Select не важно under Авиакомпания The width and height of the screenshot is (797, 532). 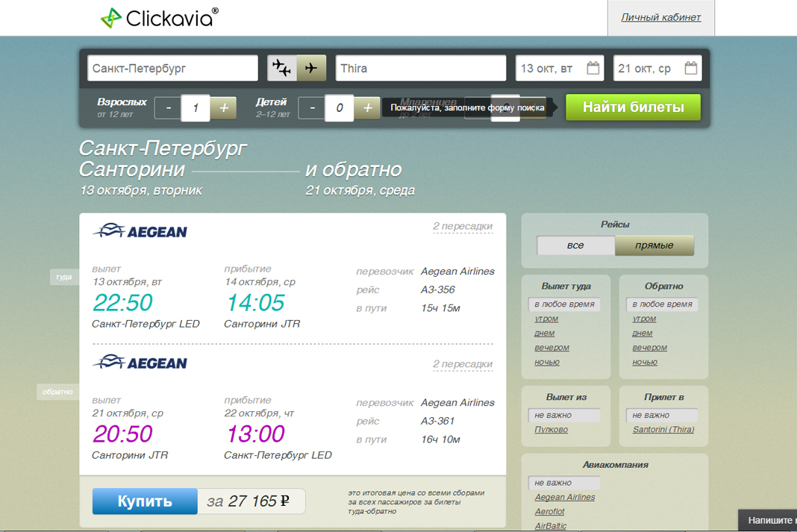click(564, 483)
